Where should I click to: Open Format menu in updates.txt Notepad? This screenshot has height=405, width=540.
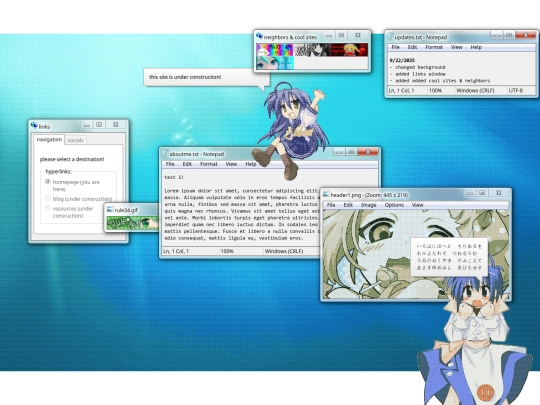tap(434, 47)
